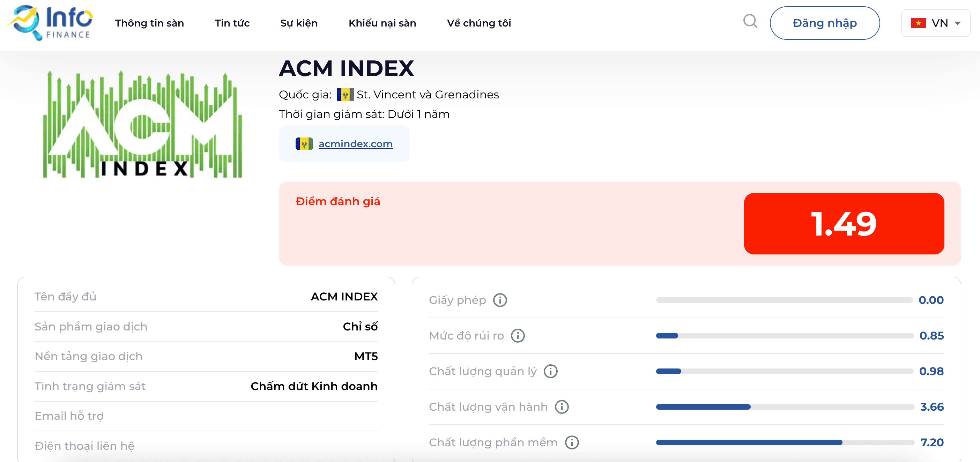The width and height of the screenshot is (980, 462).
Task: Click the Sản phẩm giao dịch label
Action: pos(91,326)
